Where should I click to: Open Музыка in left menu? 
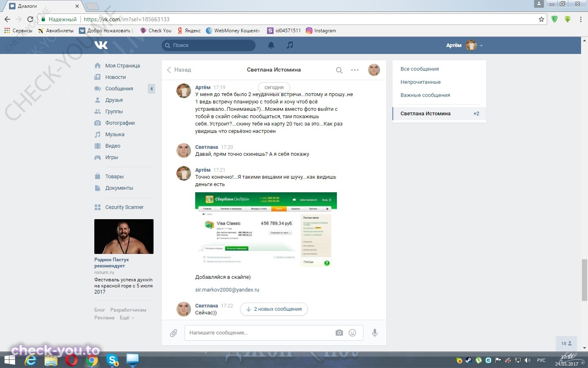[115, 135]
